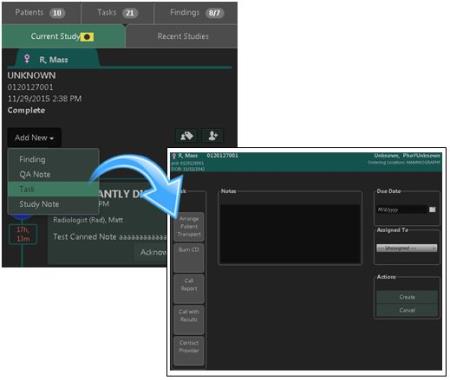Click the tag patient icon button
The height and width of the screenshot is (380, 450).
187,136
